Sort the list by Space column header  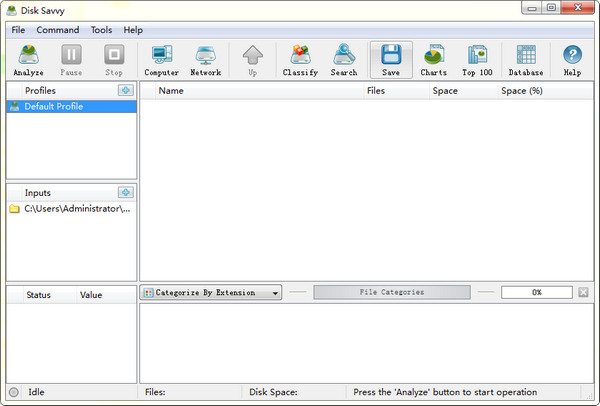445,91
